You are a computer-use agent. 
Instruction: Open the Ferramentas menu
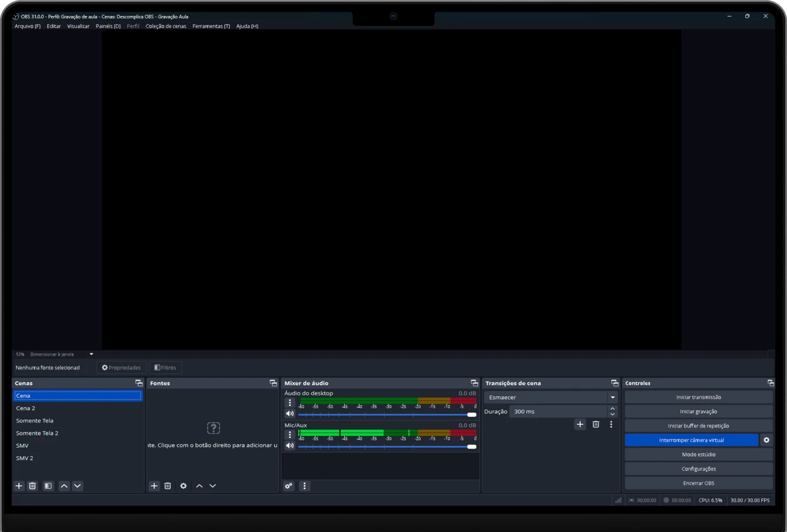click(x=211, y=26)
